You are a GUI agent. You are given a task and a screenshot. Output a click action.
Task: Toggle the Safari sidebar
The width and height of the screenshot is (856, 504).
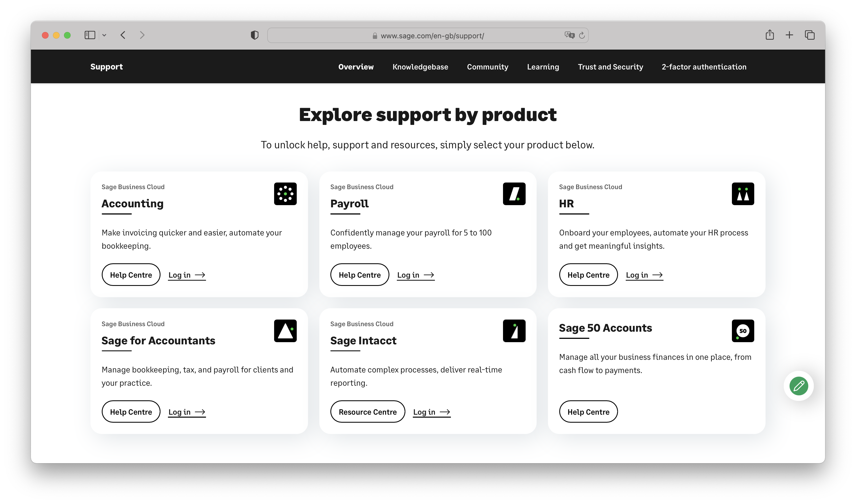tap(90, 35)
